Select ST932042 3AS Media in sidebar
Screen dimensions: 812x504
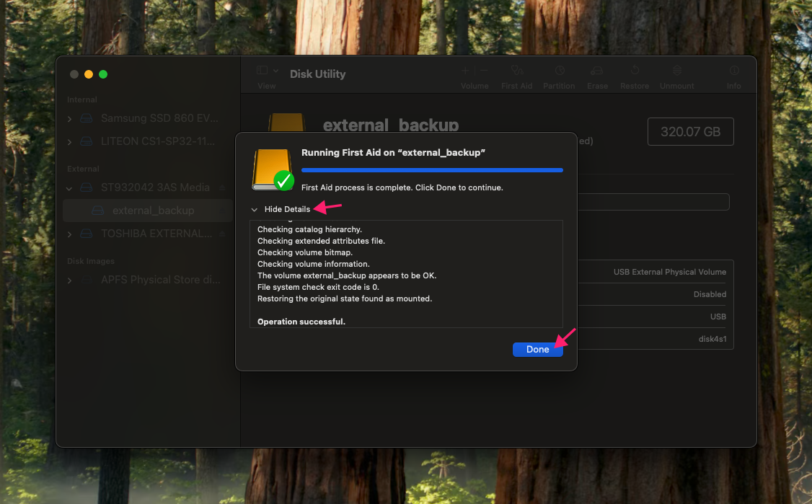tap(155, 187)
